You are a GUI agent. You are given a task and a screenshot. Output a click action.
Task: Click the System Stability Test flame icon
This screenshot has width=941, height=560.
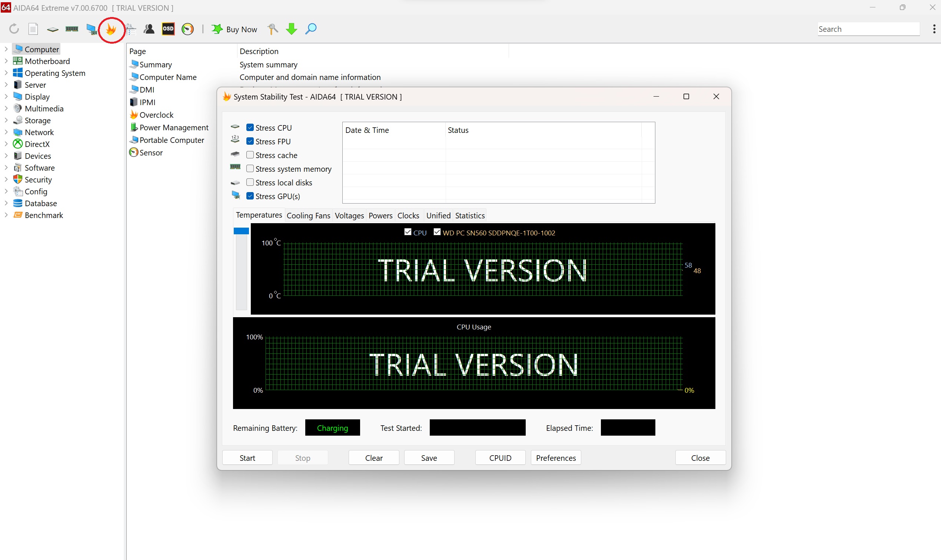111,28
